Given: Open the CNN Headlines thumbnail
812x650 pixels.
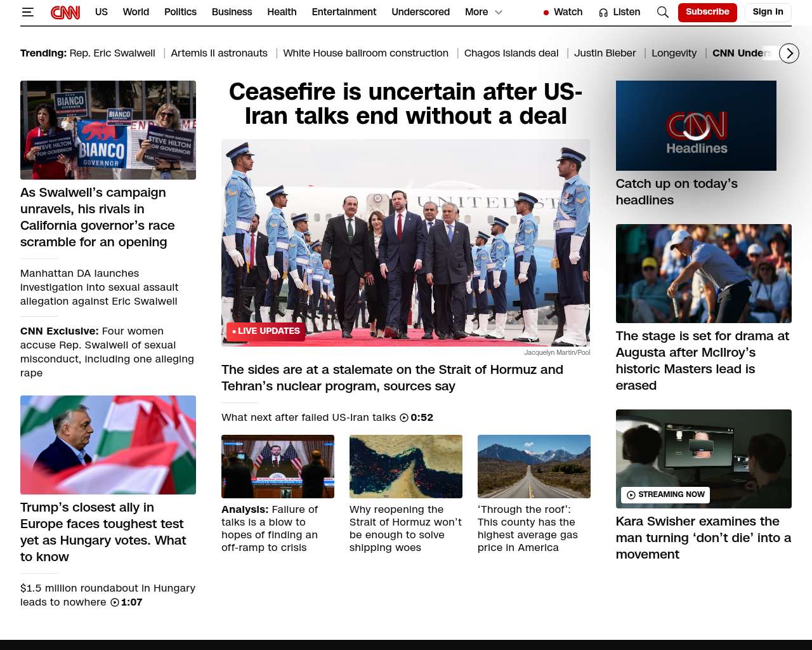Looking at the screenshot, I should 696,126.
